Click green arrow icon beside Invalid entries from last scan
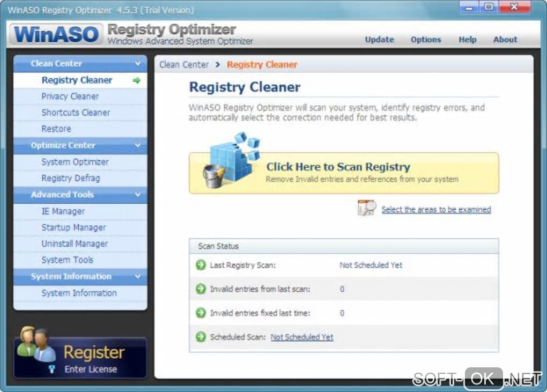 click(x=201, y=289)
